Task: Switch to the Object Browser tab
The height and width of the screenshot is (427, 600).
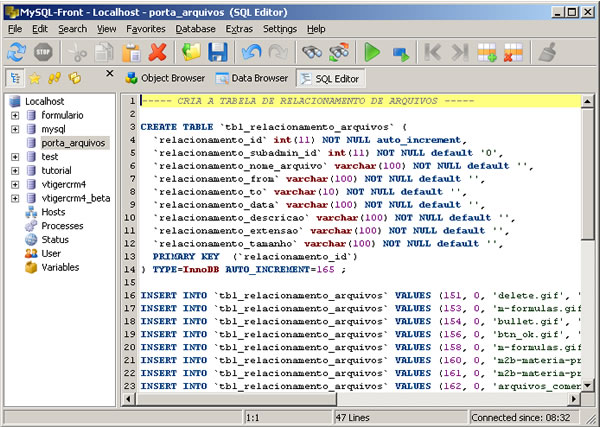Action: 165,78
